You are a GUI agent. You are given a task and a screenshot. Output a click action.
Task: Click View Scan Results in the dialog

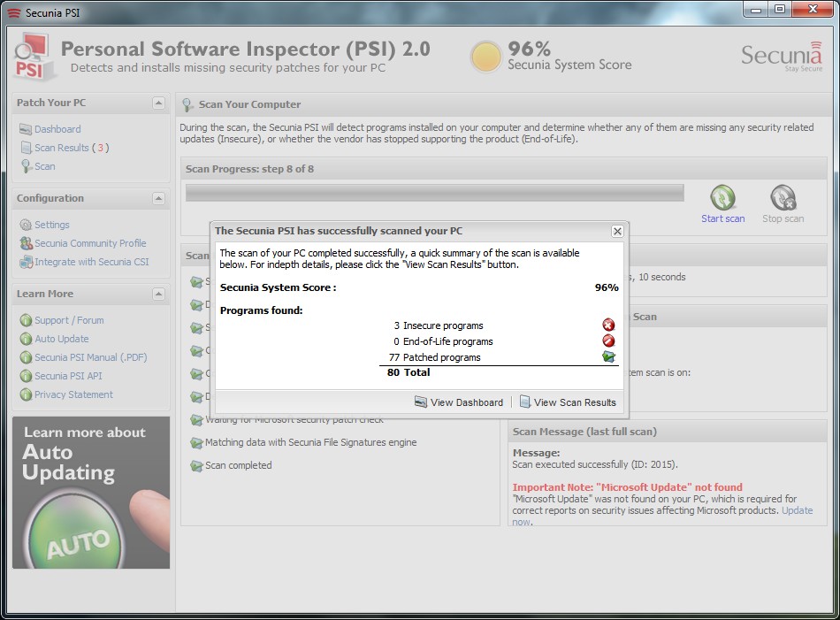[569, 402]
